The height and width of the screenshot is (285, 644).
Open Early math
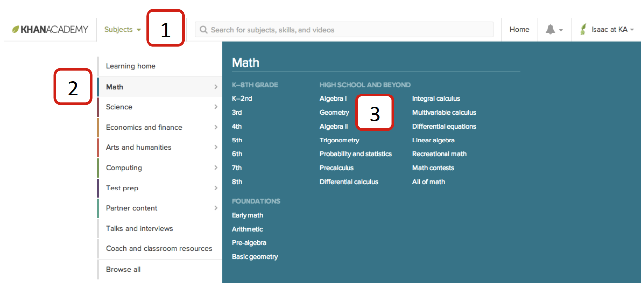248,216
